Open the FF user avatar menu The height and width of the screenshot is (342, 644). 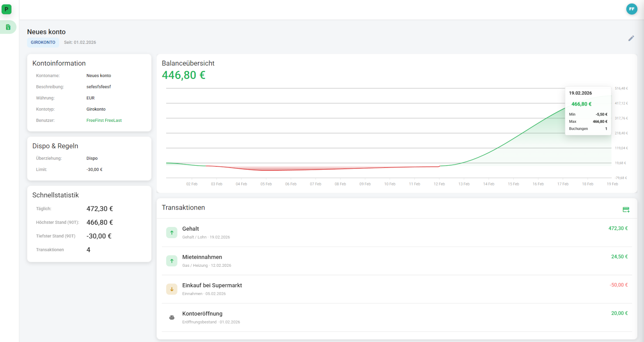pos(632,9)
